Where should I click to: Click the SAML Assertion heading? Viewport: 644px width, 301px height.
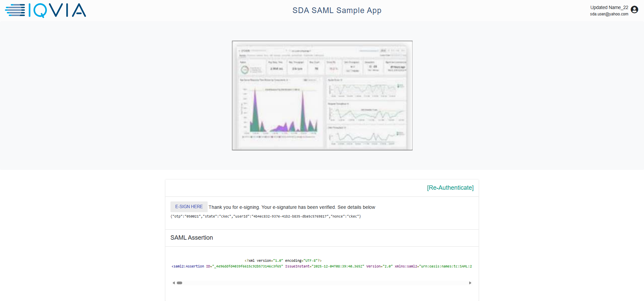[x=192, y=238]
